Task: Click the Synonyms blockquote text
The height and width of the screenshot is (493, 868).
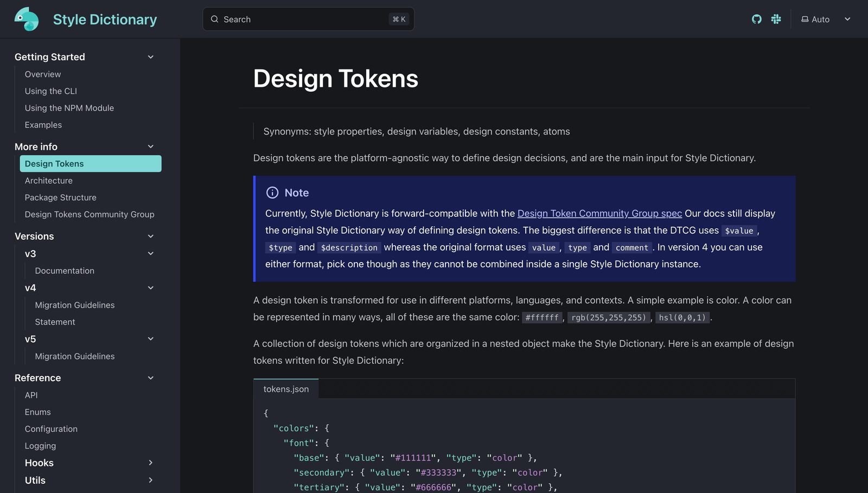Action: pyautogui.click(x=417, y=131)
